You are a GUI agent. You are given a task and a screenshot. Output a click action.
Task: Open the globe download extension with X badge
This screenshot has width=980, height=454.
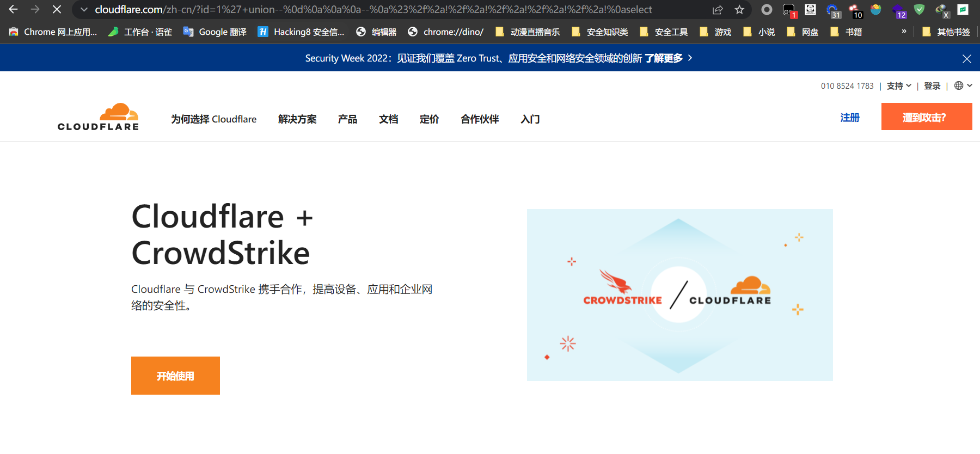(942, 10)
